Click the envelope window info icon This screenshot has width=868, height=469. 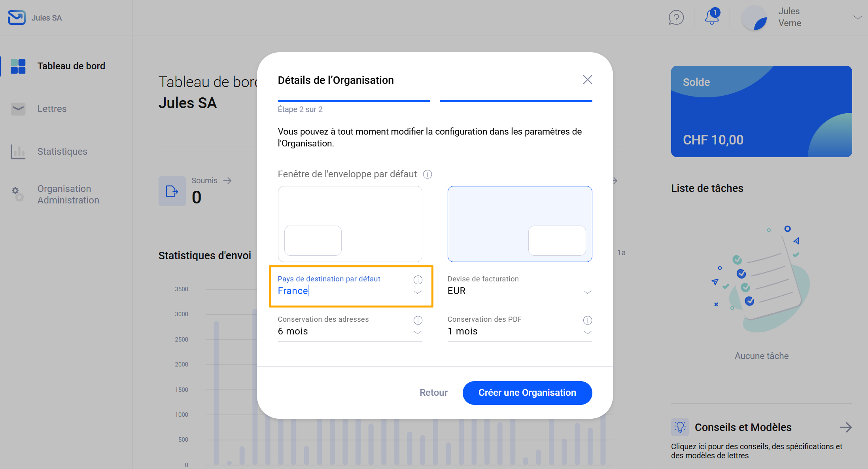pyautogui.click(x=427, y=174)
